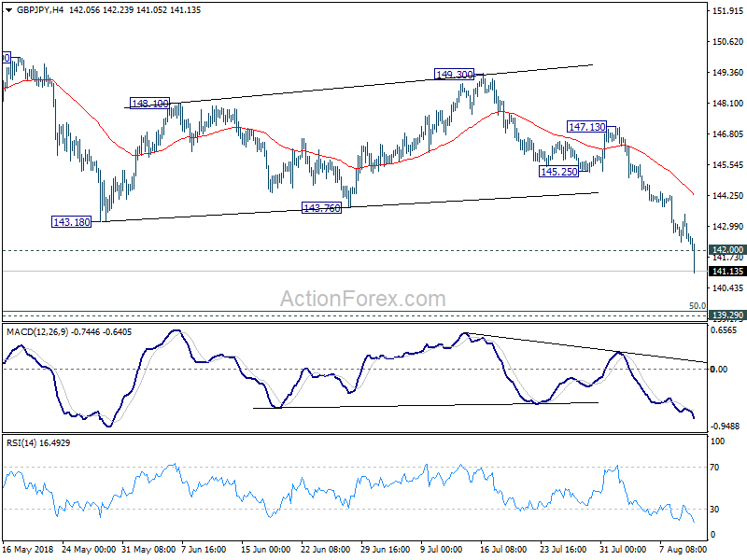
Task: Select the 147.130 price label
Action: click(587, 127)
